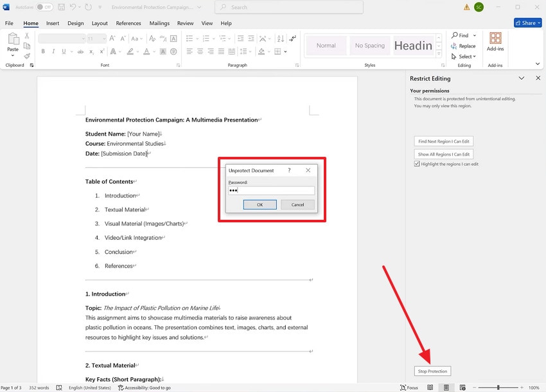Click the Share button
The width and height of the screenshot is (546, 392).
pos(527,22)
